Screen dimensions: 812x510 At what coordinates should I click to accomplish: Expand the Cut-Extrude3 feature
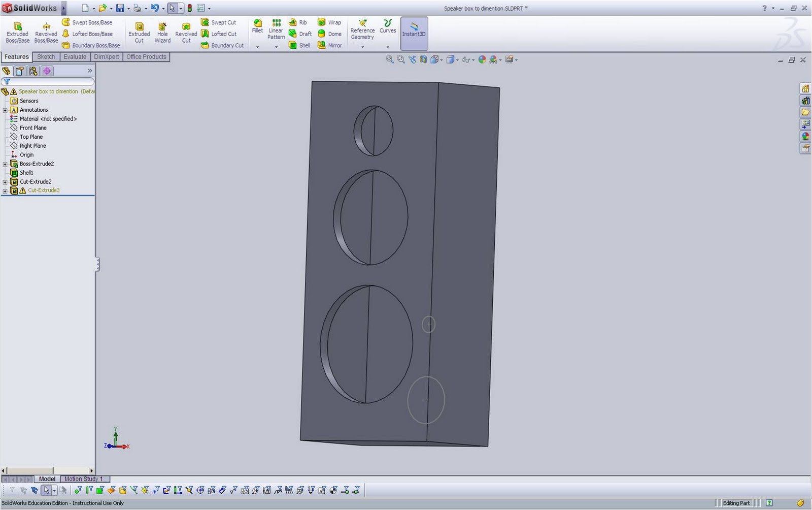(x=5, y=191)
